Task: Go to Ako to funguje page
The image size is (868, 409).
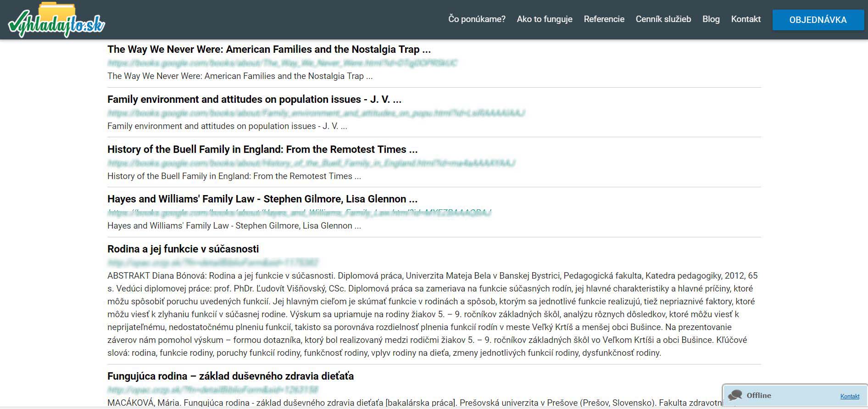Action: pyautogui.click(x=545, y=19)
